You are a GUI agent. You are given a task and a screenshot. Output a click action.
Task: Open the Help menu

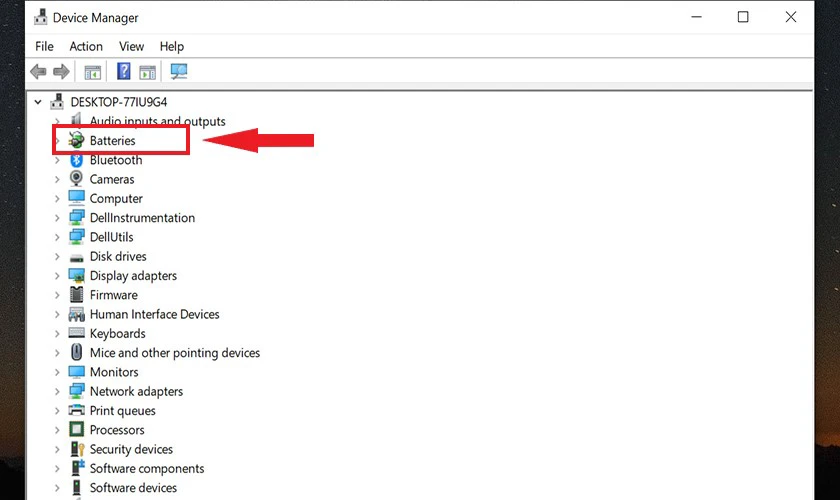[x=171, y=47]
